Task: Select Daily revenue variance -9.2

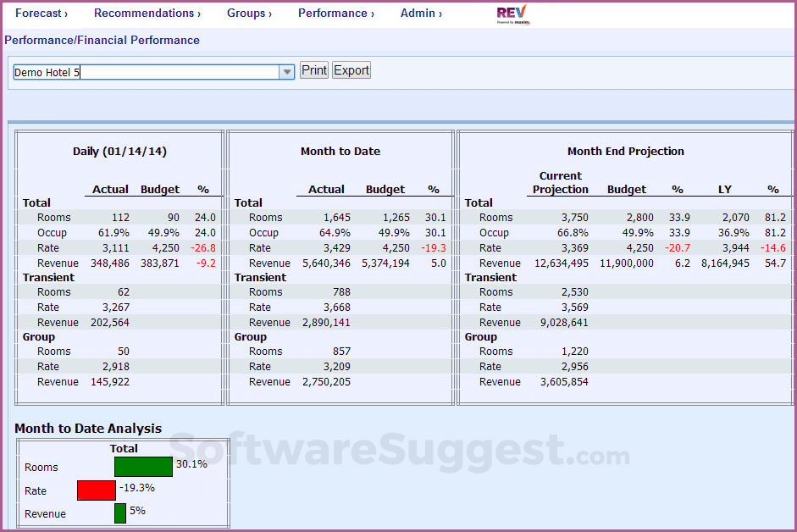Action: tap(206, 263)
